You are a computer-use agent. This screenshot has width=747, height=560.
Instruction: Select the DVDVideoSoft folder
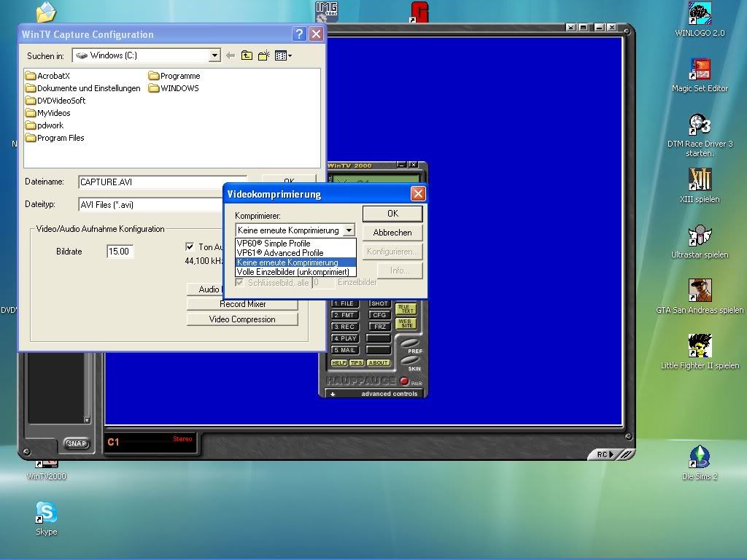point(55,101)
